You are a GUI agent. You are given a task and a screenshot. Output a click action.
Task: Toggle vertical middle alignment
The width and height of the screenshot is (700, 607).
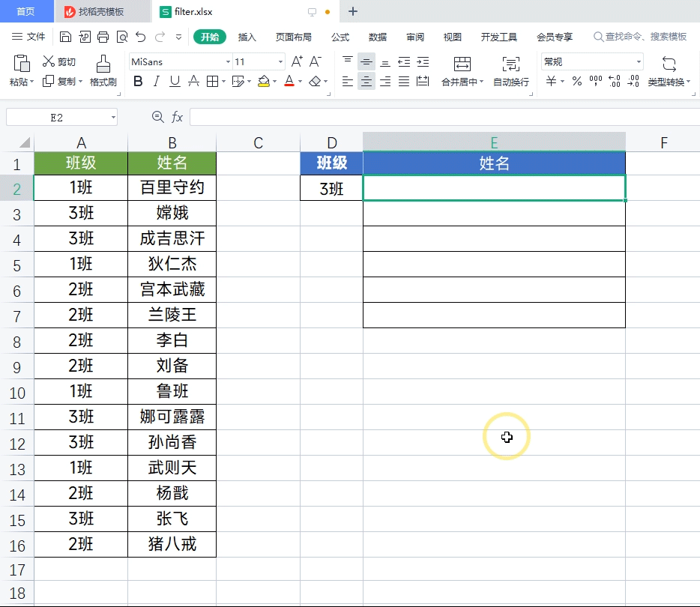pos(366,61)
